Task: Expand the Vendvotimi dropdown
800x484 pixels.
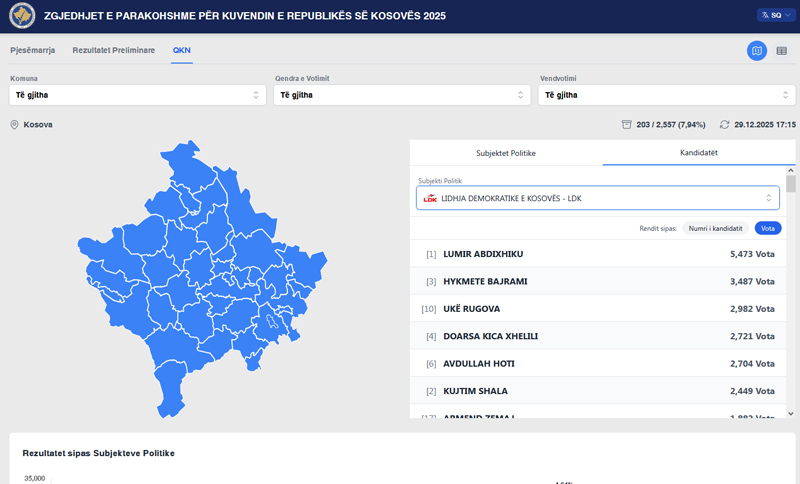Action: (x=666, y=95)
